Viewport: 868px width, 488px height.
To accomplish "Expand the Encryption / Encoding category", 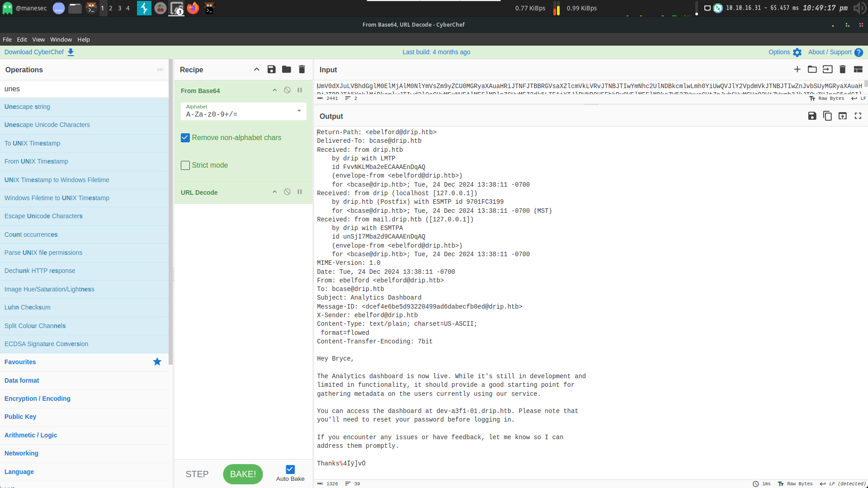I will coord(38,399).
